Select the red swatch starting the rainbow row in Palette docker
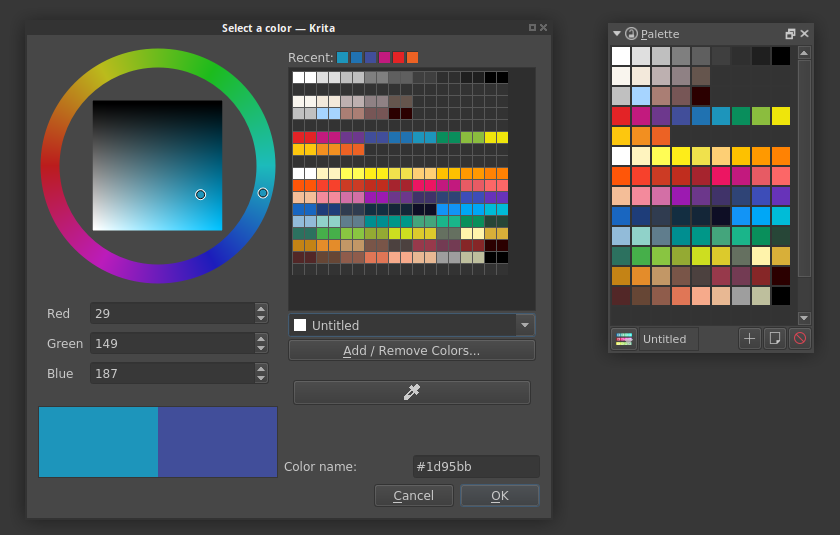Image resolution: width=840 pixels, height=535 pixels. pos(621,116)
